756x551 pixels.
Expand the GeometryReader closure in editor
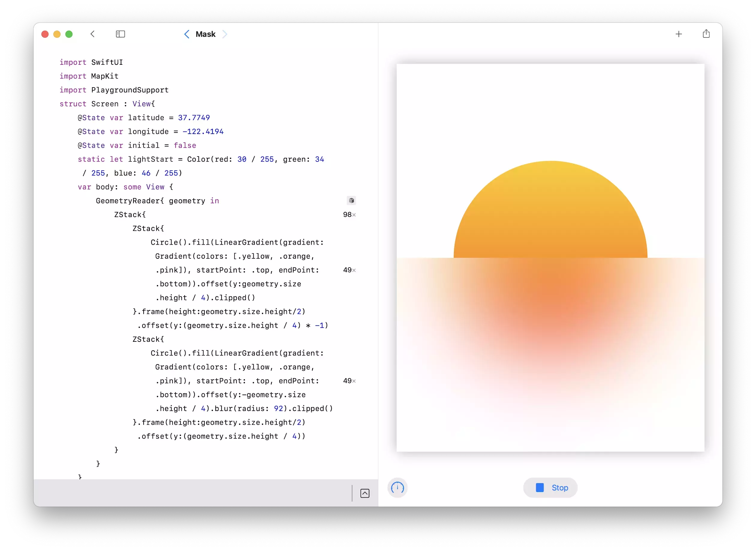[x=351, y=200]
